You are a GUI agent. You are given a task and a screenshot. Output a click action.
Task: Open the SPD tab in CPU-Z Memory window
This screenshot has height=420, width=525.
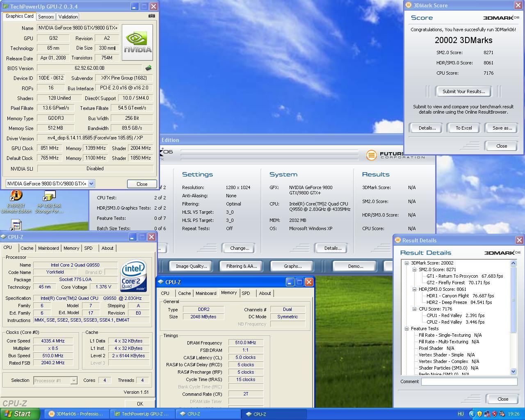click(x=246, y=293)
